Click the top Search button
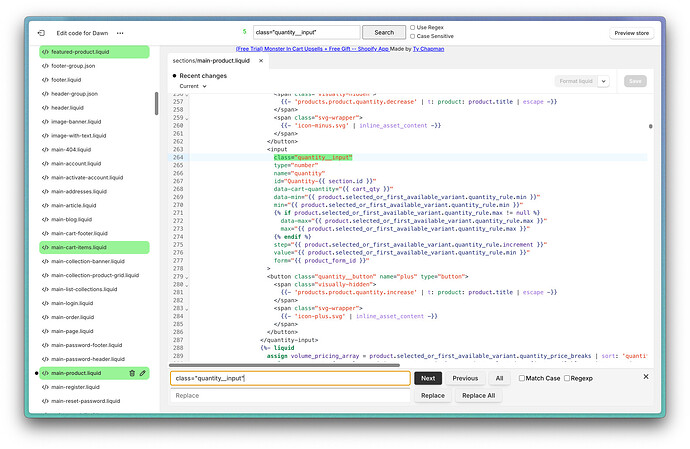 pyautogui.click(x=384, y=33)
